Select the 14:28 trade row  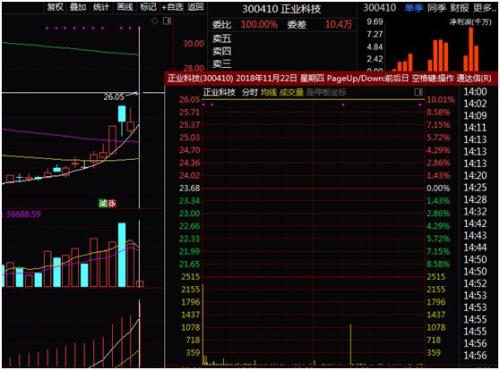click(475, 200)
